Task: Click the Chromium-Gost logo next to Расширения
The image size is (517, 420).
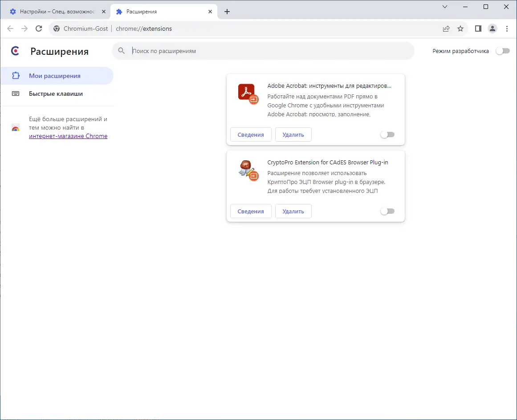Action: [x=15, y=51]
